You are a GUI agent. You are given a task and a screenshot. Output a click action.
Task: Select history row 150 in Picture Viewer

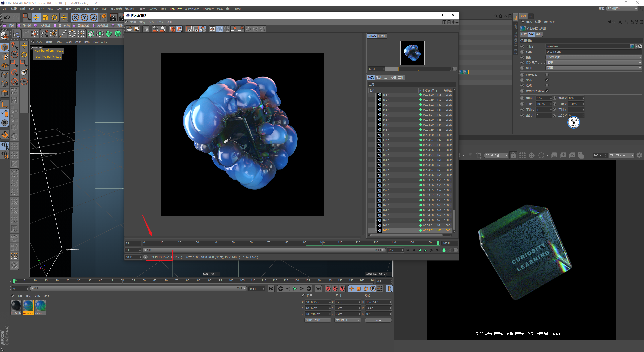coord(410,155)
